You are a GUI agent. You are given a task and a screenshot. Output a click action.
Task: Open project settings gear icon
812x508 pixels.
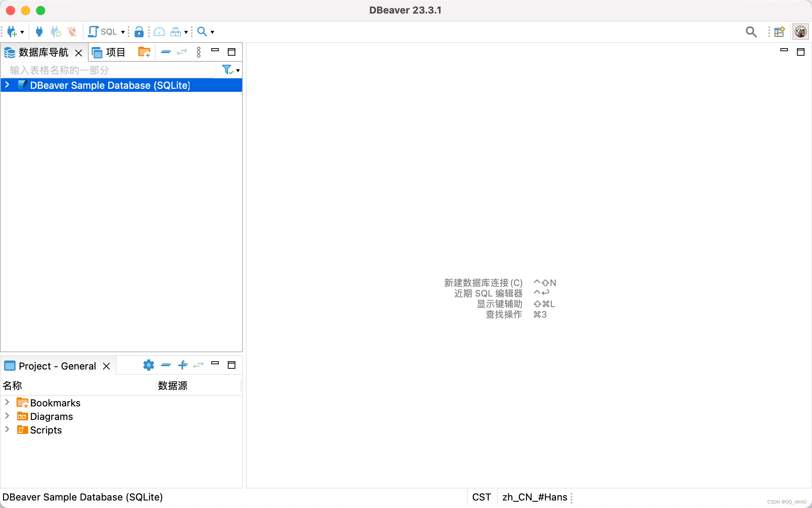click(149, 365)
